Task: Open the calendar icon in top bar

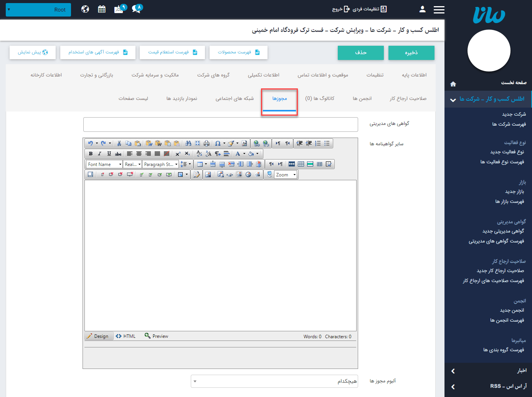Action: (x=102, y=9)
